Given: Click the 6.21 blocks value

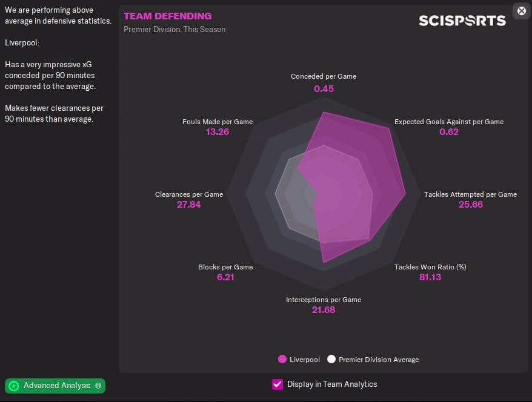Looking at the screenshot, I should click(225, 277).
